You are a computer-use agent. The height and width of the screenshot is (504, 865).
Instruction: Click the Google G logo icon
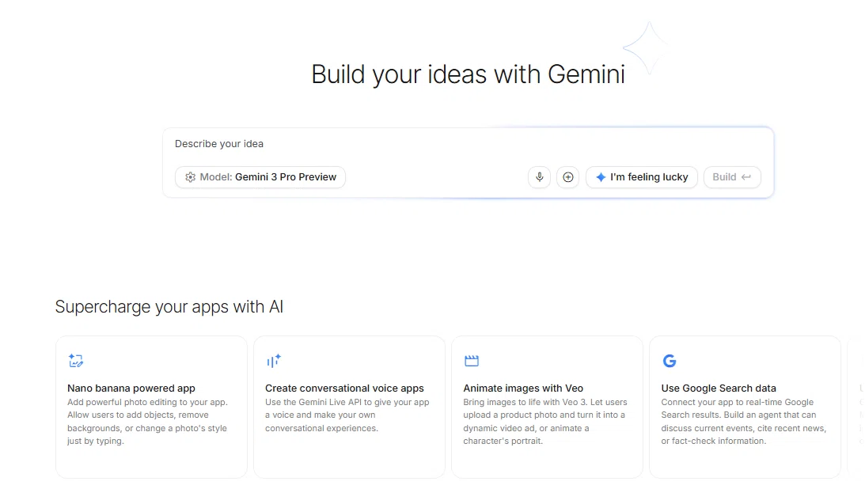[x=670, y=361]
